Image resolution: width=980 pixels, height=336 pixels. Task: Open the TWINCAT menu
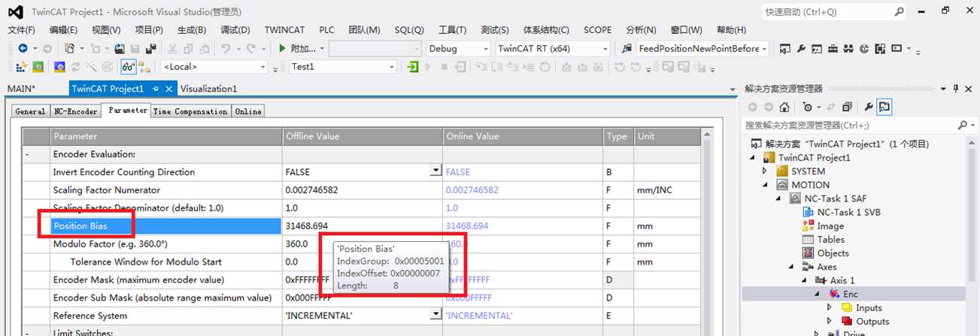[x=284, y=30]
